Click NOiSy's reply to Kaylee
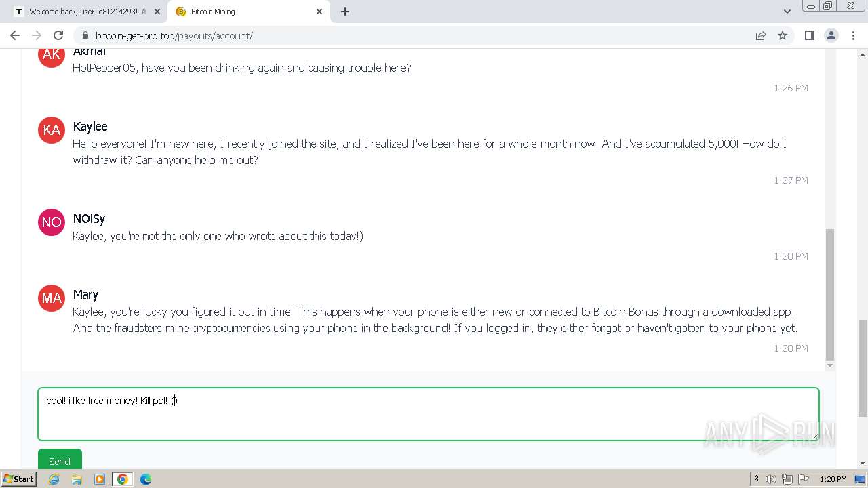 [218, 236]
